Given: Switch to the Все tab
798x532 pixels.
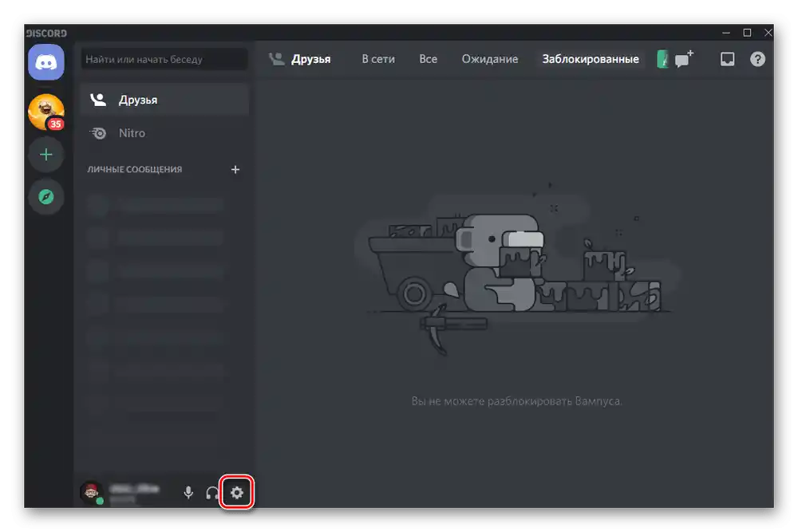Looking at the screenshot, I should coord(428,59).
